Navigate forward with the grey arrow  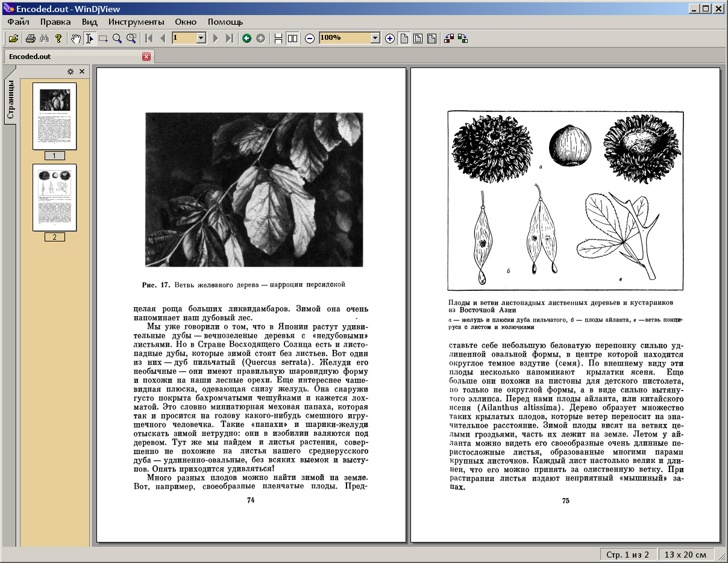tap(260, 39)
